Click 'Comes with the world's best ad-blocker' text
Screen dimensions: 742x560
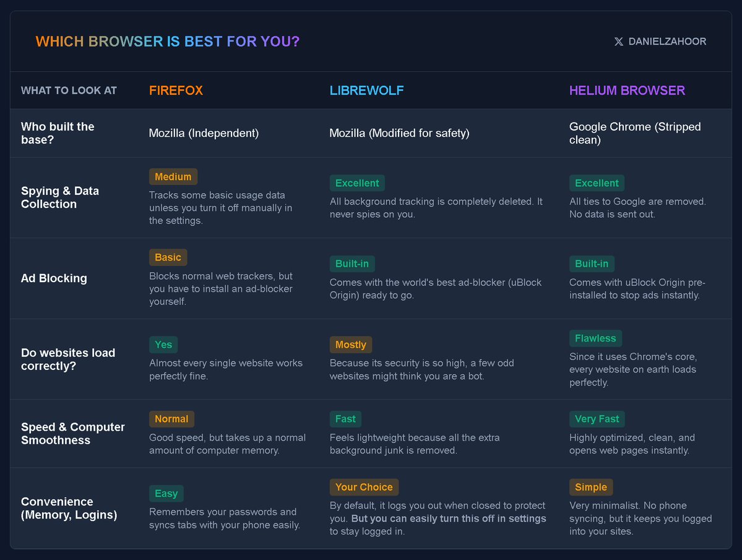(435, 289)
